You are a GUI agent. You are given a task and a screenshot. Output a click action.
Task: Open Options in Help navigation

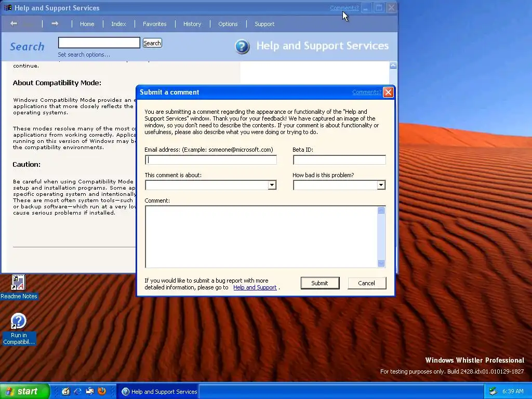click(228, 24)
